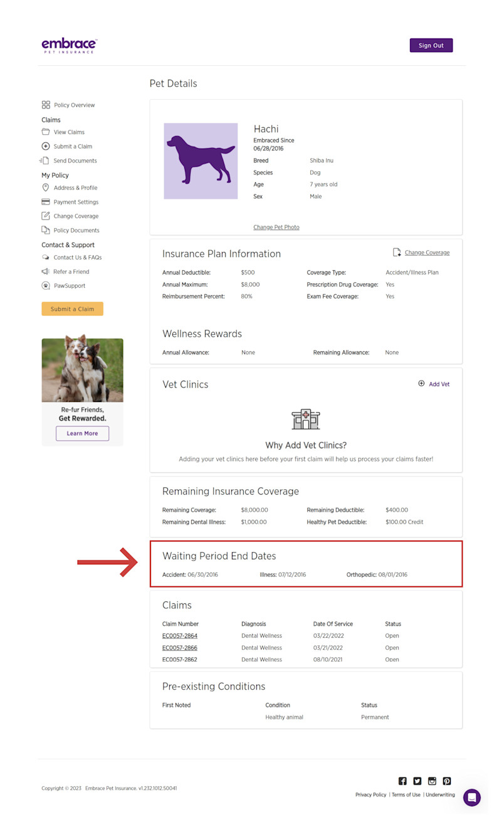This screenshot has height=834, width=504.
Task: Open the Twitter icon in footer
Action: [417, 781]
